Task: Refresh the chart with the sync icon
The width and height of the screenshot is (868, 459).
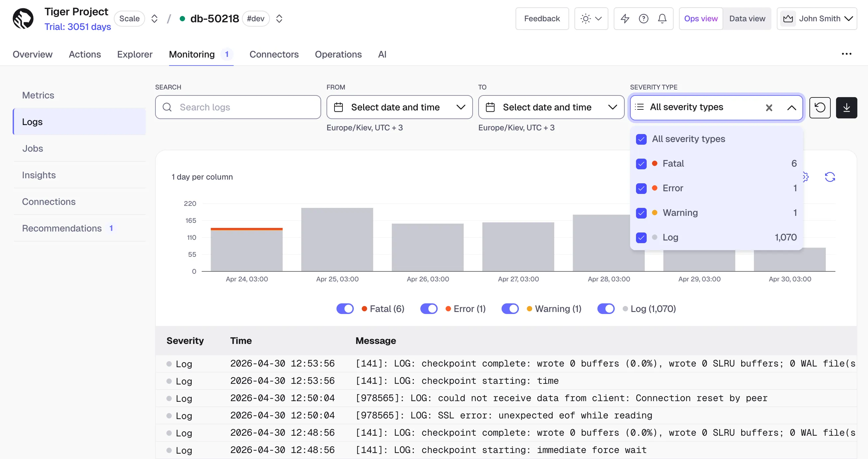Action: [830, 177]
